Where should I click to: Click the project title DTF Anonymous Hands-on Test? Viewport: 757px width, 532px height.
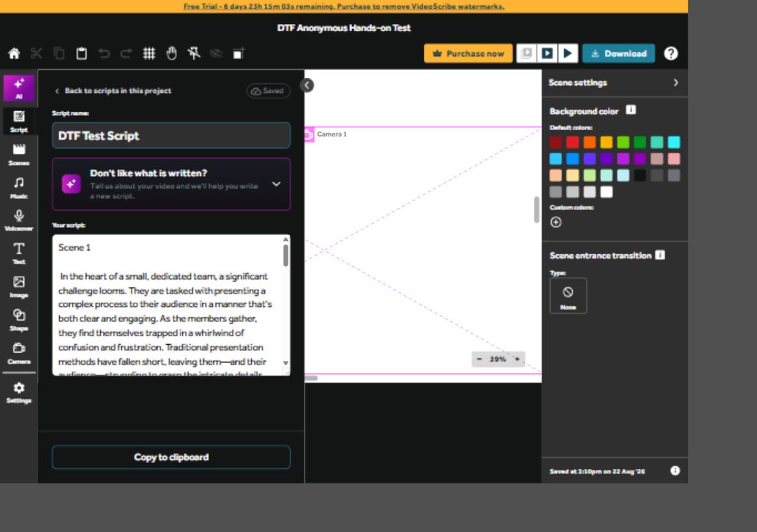pos(344,28)
